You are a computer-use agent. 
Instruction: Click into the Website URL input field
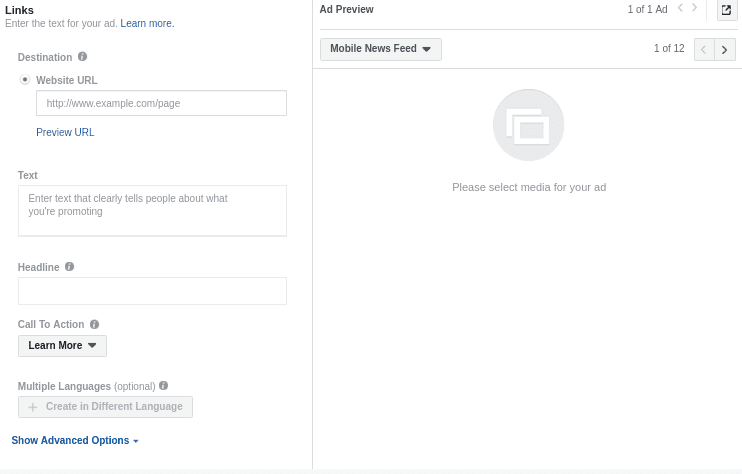161,103
